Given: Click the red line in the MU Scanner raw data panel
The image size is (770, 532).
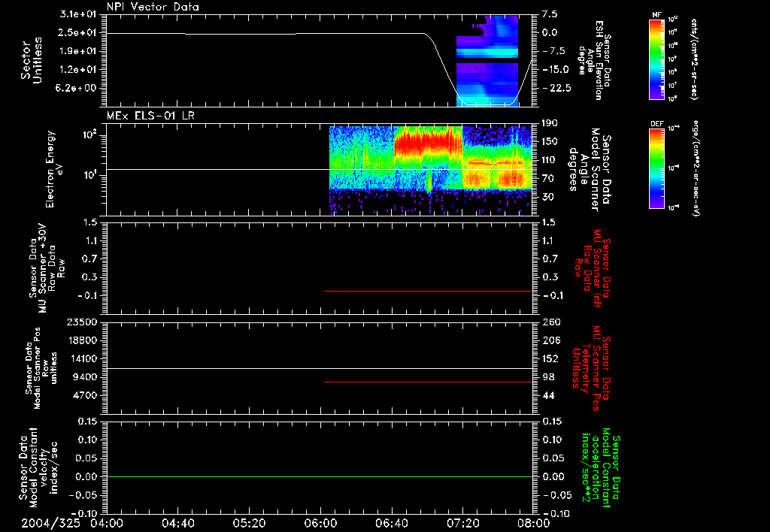Looking at the screenshot, I should (428, 291).
